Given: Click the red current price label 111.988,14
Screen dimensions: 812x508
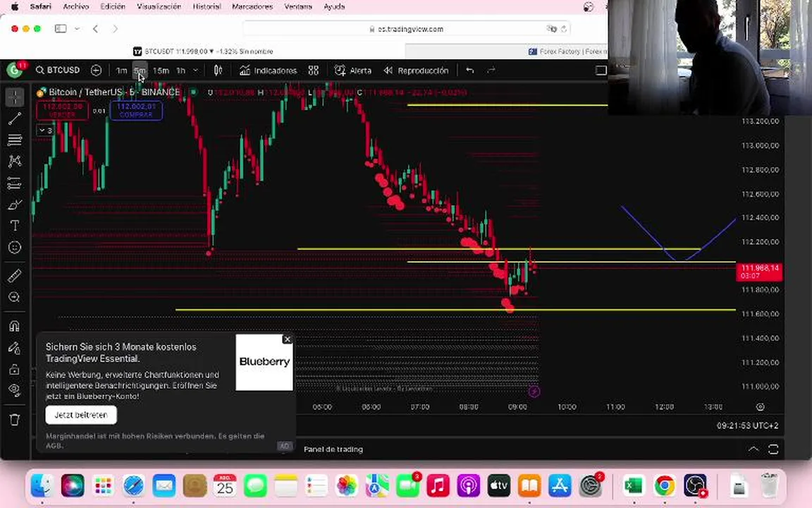Looking at the screenshot, I should 759,272.
